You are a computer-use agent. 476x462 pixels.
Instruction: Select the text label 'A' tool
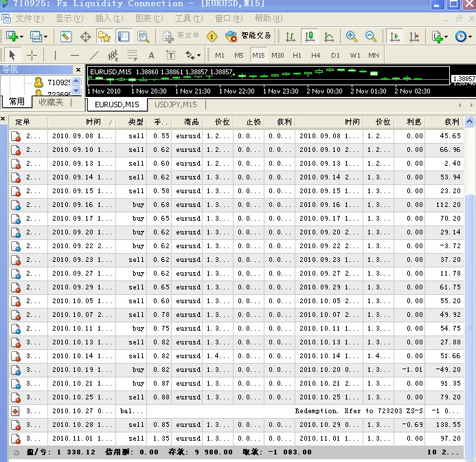tap(151, 55)
